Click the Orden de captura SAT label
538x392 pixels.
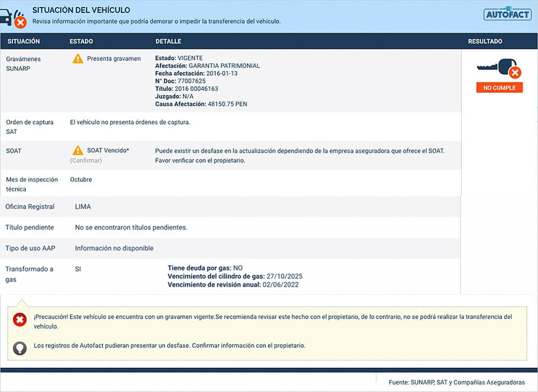30,127
